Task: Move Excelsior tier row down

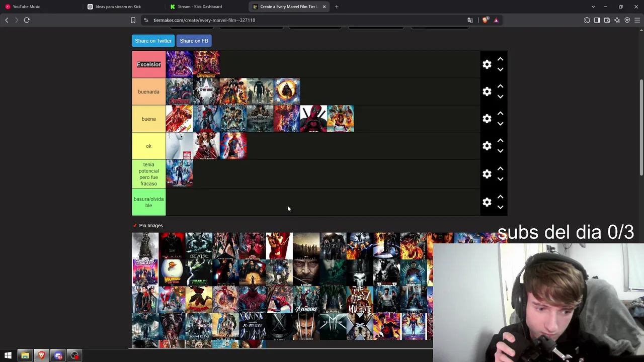Action: pyautogui.click(x=500, y=69)
